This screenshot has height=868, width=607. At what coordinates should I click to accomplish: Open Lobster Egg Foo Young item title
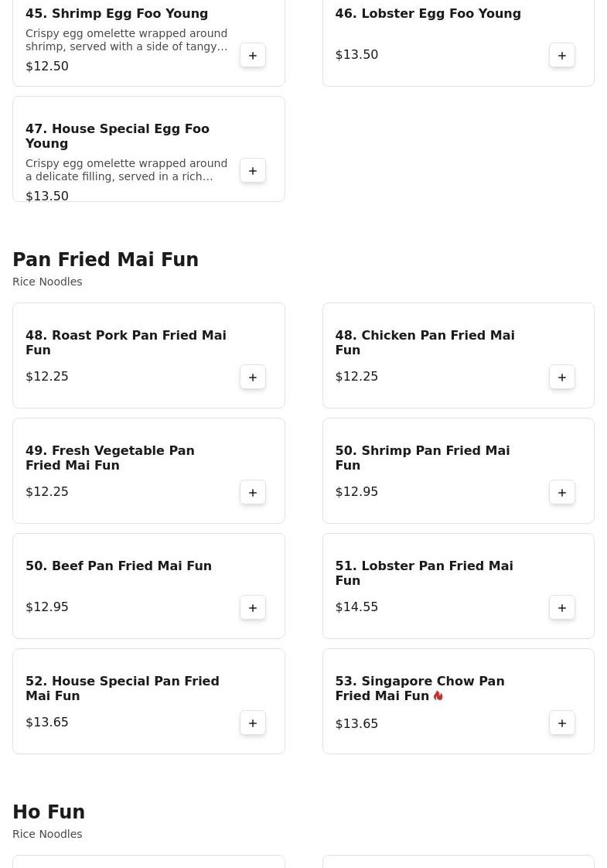coord(428,14)
